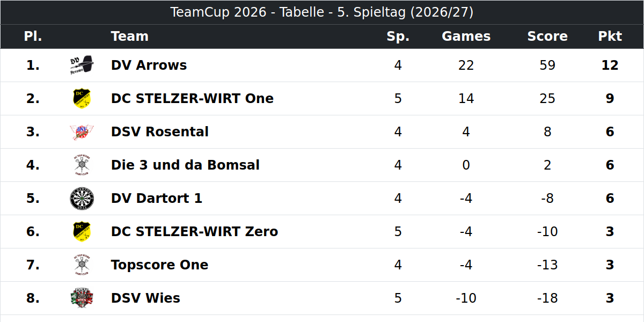Click DC STELZER-WIRT Zero shield logo

click(82, 232)
